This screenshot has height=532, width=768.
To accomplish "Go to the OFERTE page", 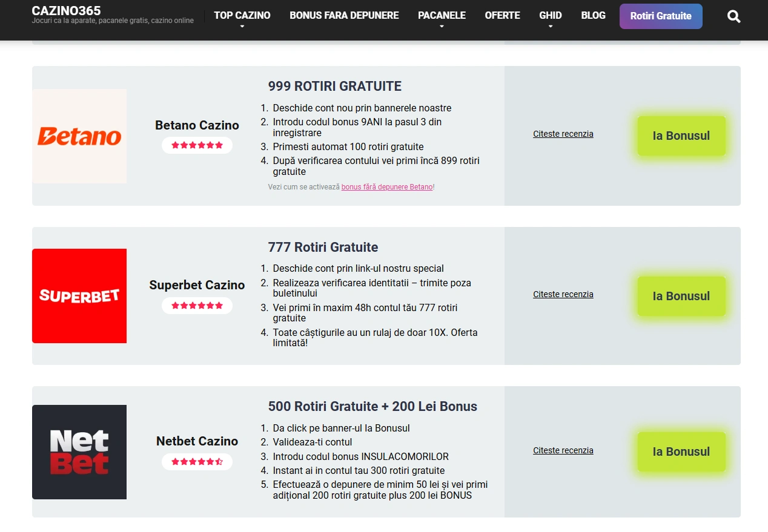I will (502, 15).
